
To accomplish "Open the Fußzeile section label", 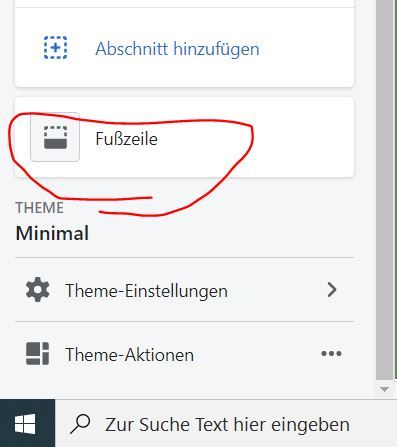I will [127, 139].
